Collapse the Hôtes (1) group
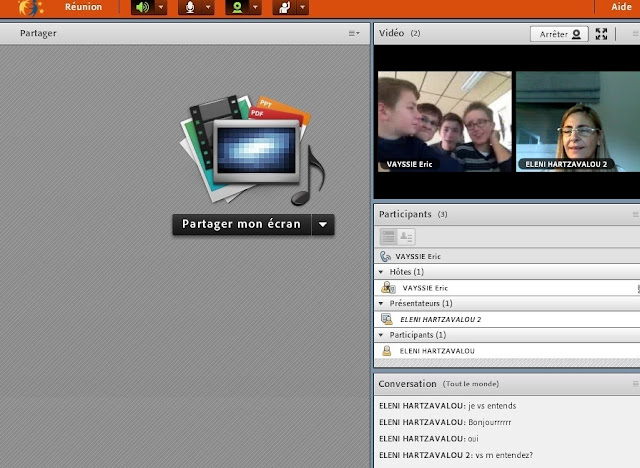Screen dimensions: 640x468 coord(381,272)
